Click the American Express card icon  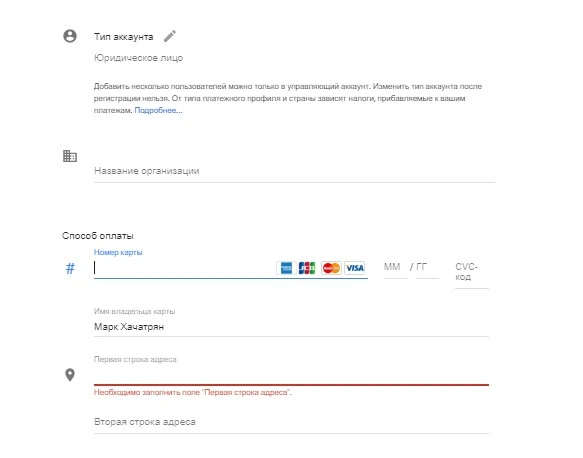(x=286, y=268)
